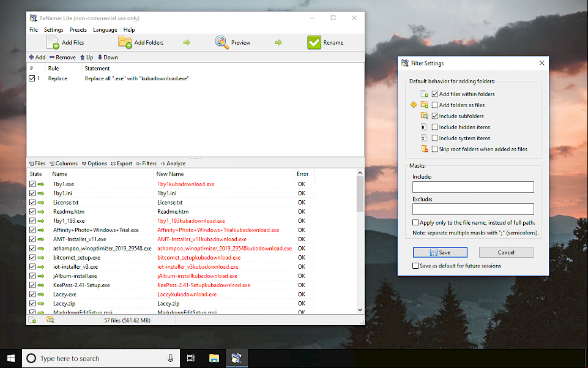Open the Help menu

(129, 29)
